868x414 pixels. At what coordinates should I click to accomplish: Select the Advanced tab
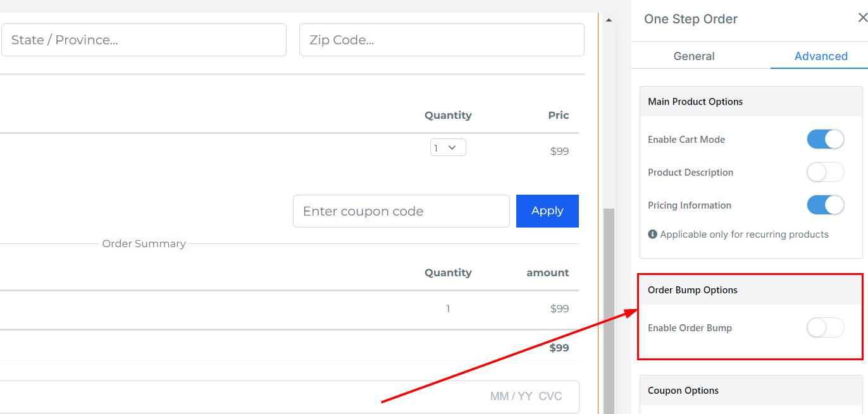pyautogui.click(x=821, y=56)
